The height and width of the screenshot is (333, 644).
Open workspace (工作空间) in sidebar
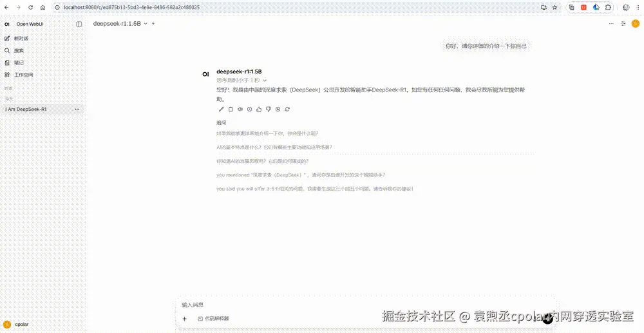tap(19, 75)
